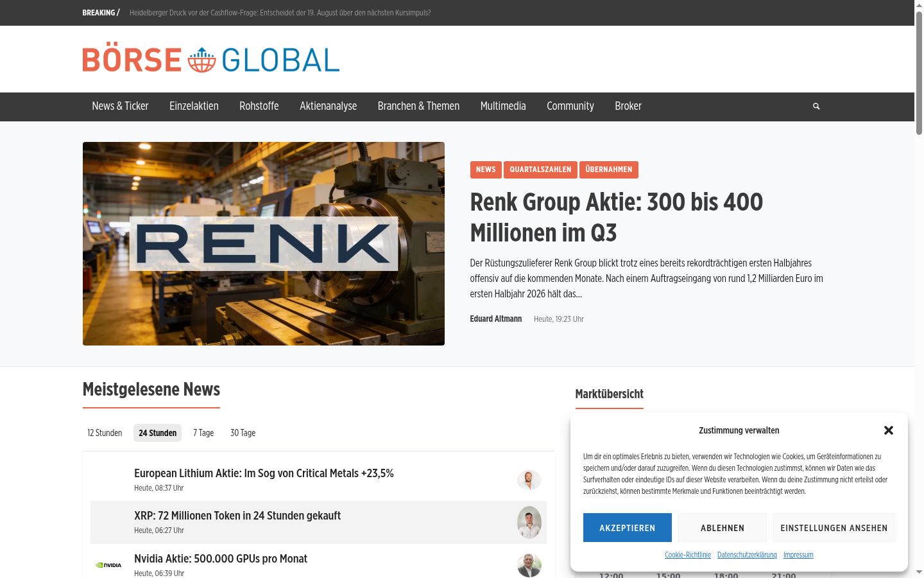Open the Impressum link
924x578 pixels.
pyautogui.click(x=798, y=555)
